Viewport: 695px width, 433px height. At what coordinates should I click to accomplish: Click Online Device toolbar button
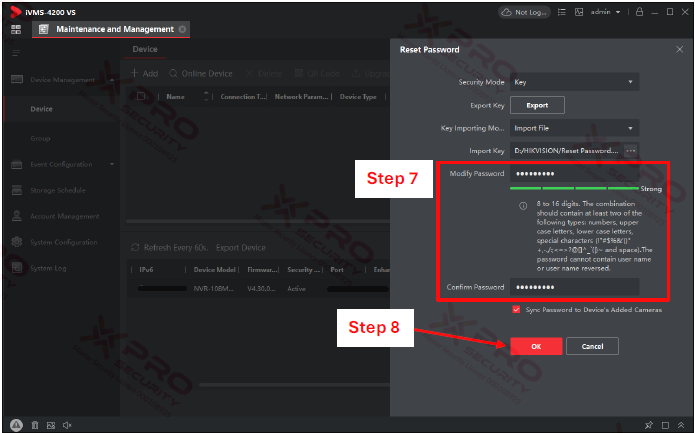201,74
